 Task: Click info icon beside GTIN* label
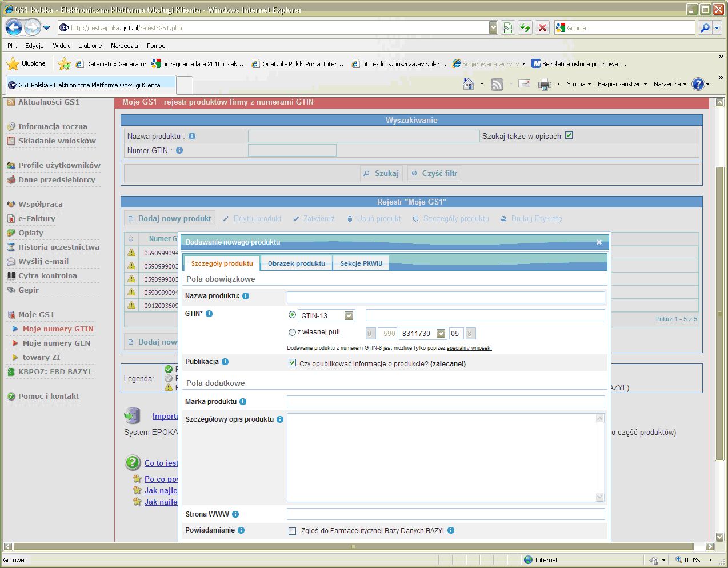209,314
